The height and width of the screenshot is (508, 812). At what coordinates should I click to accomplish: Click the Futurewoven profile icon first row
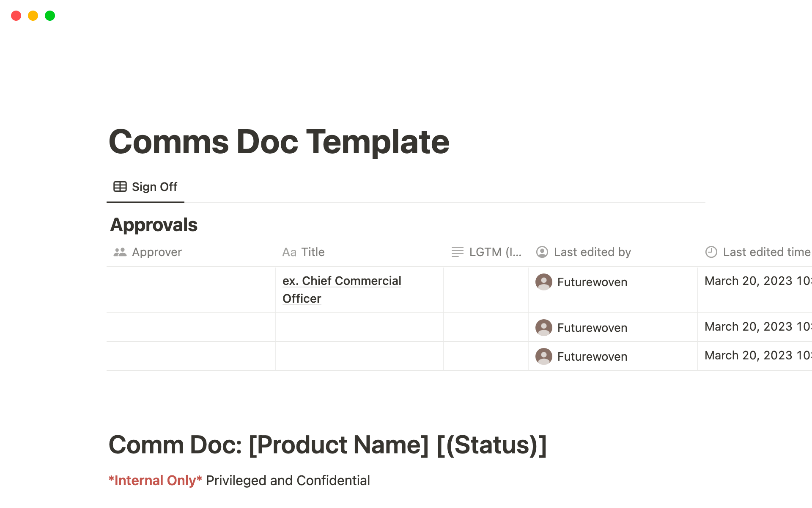point(543,281)
